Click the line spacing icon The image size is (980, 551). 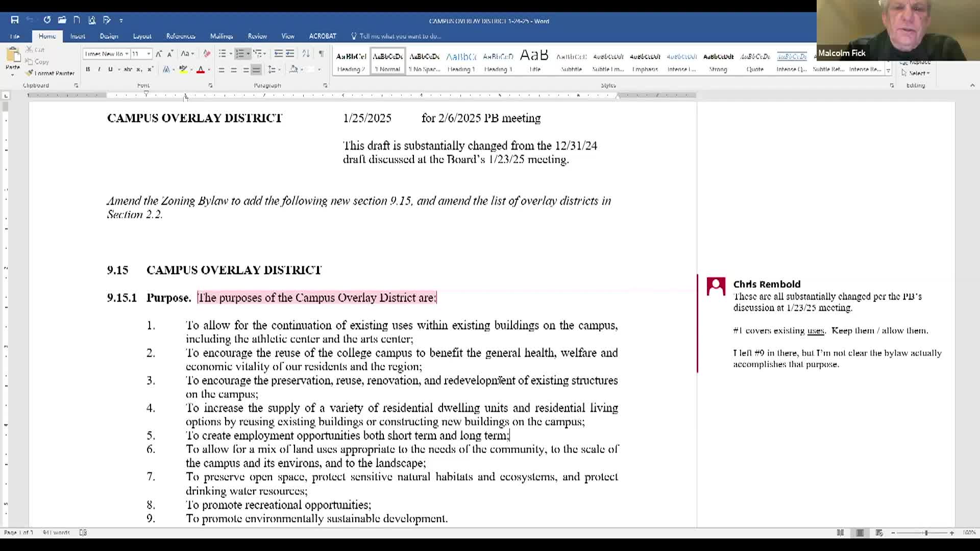[x=272, y=69]
